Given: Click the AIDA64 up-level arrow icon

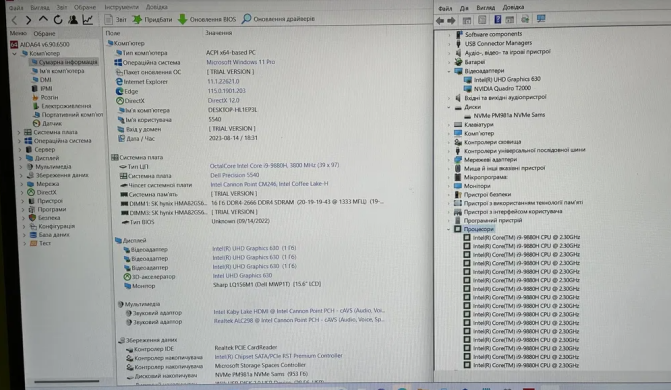Looking at the screenshot, I should pyautogui.click(x=43, y=20).
